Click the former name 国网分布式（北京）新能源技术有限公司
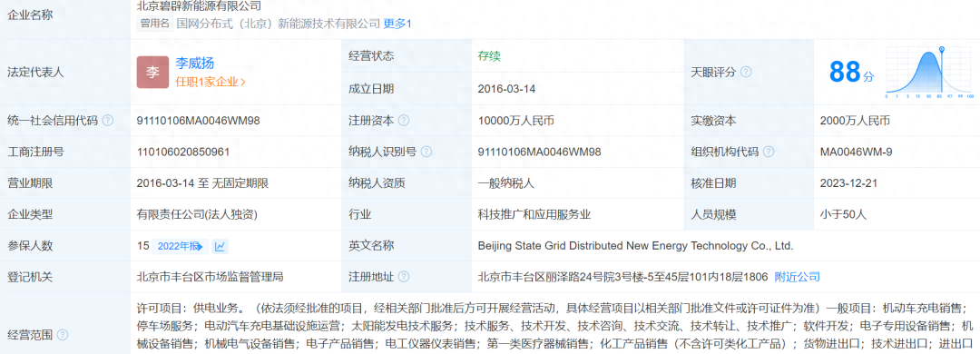The image size is (980, 354). [279, 24]
